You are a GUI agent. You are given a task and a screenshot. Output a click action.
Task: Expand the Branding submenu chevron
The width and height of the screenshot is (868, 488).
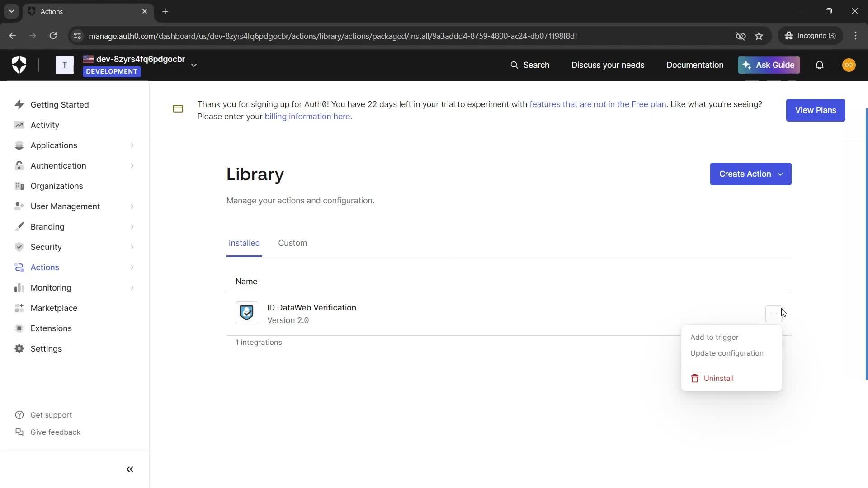tap(132, 227)
